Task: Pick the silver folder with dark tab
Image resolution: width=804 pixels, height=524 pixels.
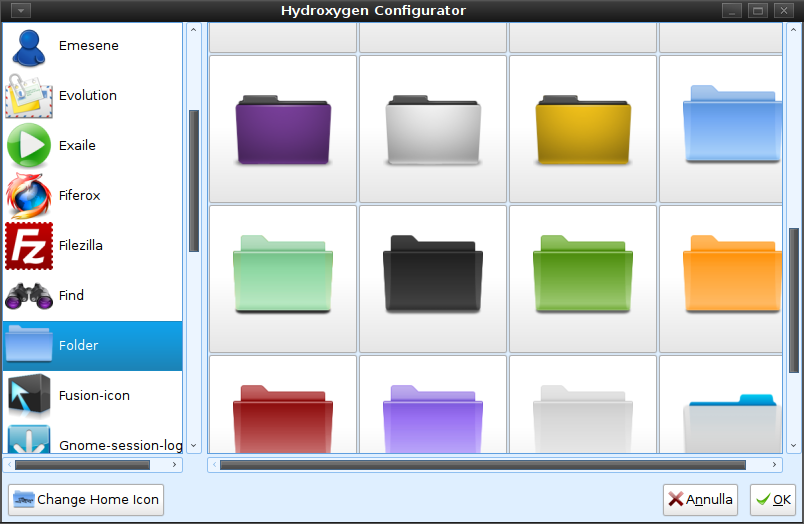Action: pyautogui.click(x=433, y=130)
